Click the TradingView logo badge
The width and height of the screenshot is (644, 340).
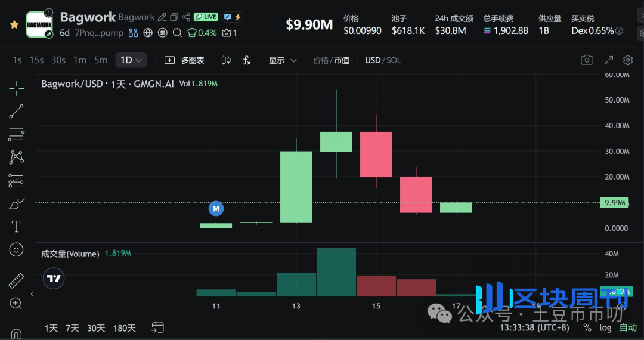pyautogui.click(x=54, y=279)
